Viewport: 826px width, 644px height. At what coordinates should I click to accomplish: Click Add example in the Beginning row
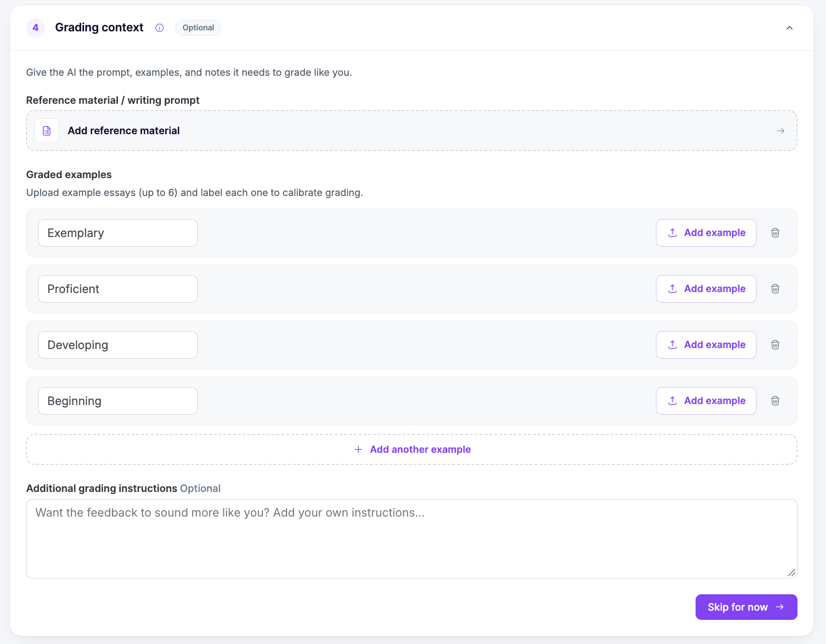[706, 401]
